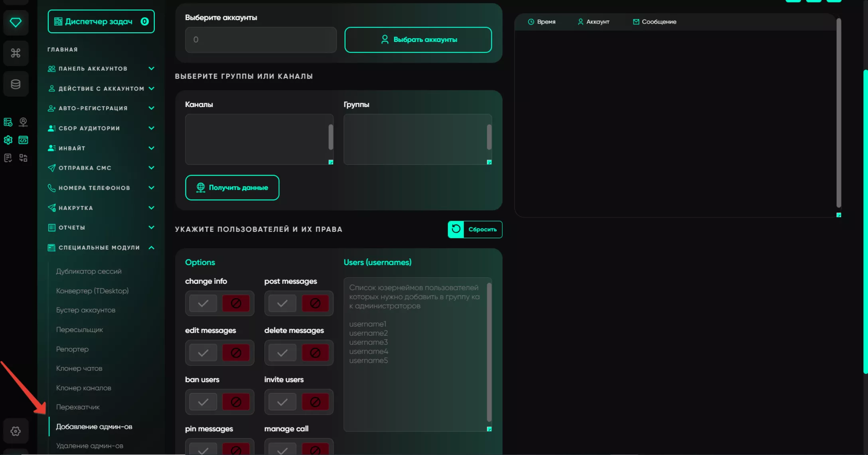Click the Авто-регистрация user-plus icon
Viewport: 868px width, 455px height.
(51, 108)
